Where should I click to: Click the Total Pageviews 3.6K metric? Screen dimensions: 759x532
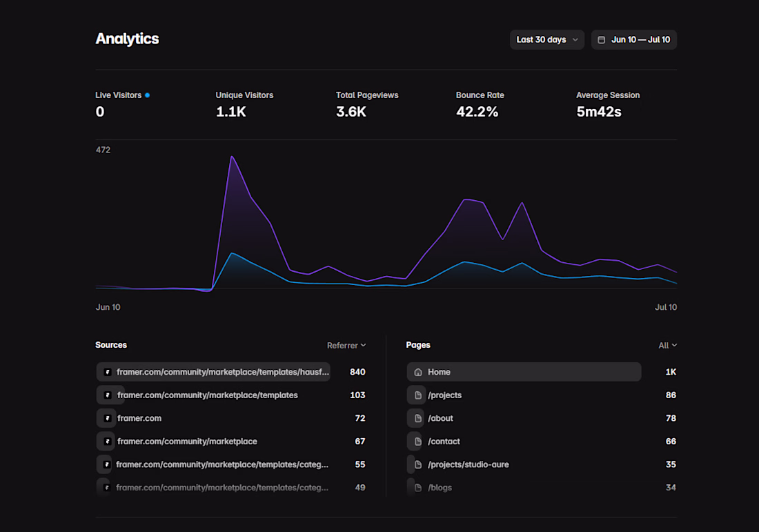pyautogui.click(x=367, y=105)
